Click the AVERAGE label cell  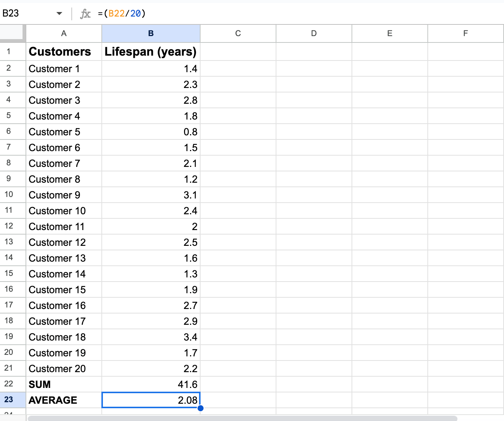(x=64, y=400)
